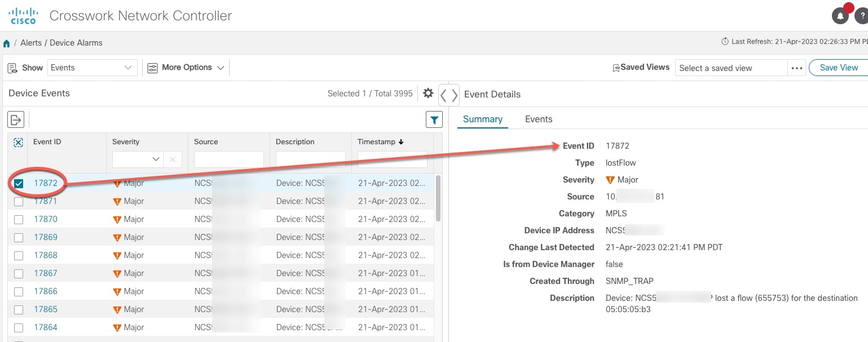Click the Save View button
The image size is (868, 342).
click(x=838, y=67)
